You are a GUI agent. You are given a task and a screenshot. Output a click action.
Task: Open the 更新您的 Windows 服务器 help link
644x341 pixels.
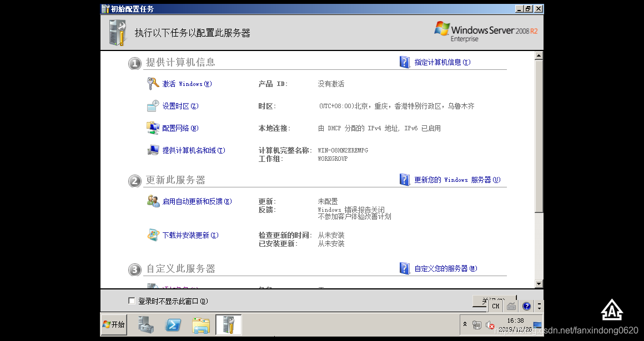click(457, 180)
